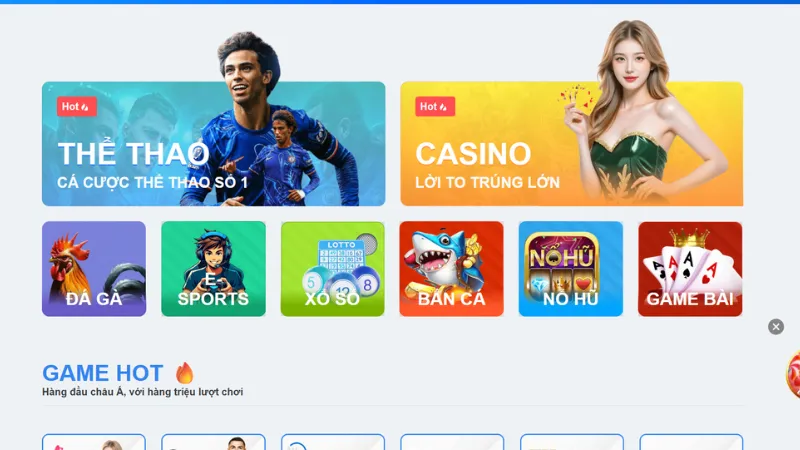800x450 pixels.
Task: Dismiss the floating promo with X button
Action: pos(776,327)
